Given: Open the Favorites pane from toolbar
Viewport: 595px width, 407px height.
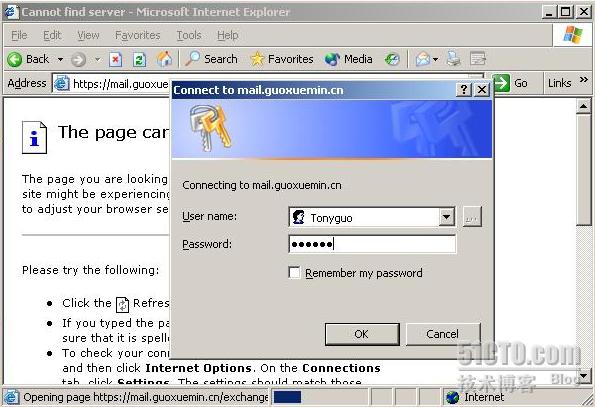Looking at the screenshot, I should (x=282, y=59).
